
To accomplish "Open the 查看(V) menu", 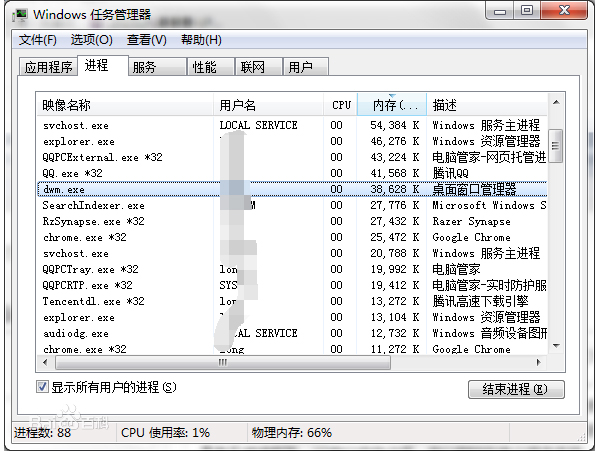I will (146, 40).
